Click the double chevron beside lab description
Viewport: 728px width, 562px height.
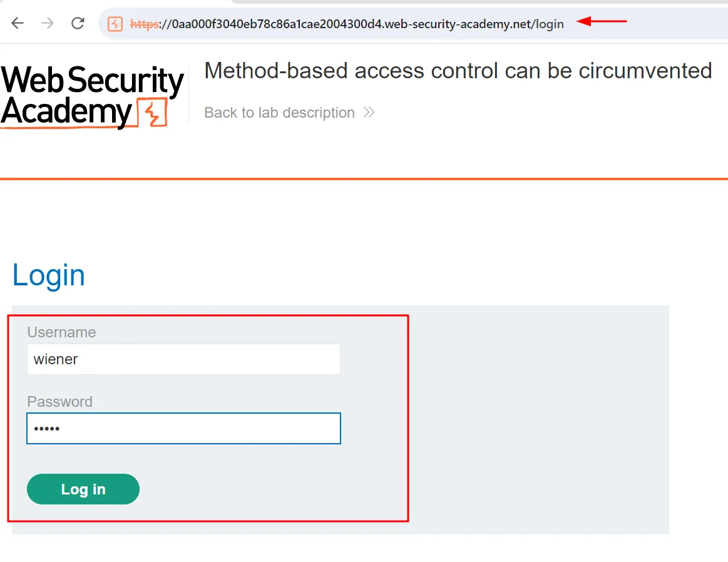(369, 113)
